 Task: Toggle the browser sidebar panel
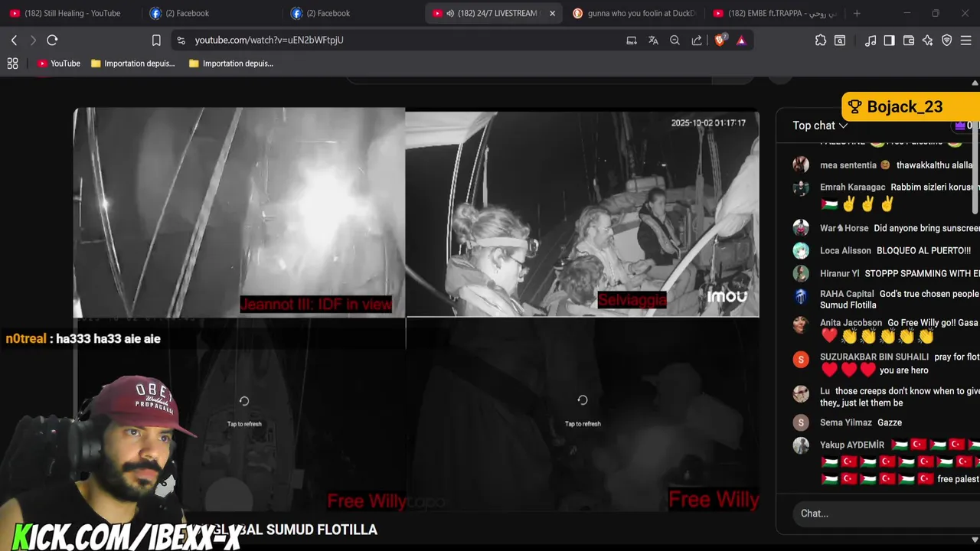coord(889,41)
